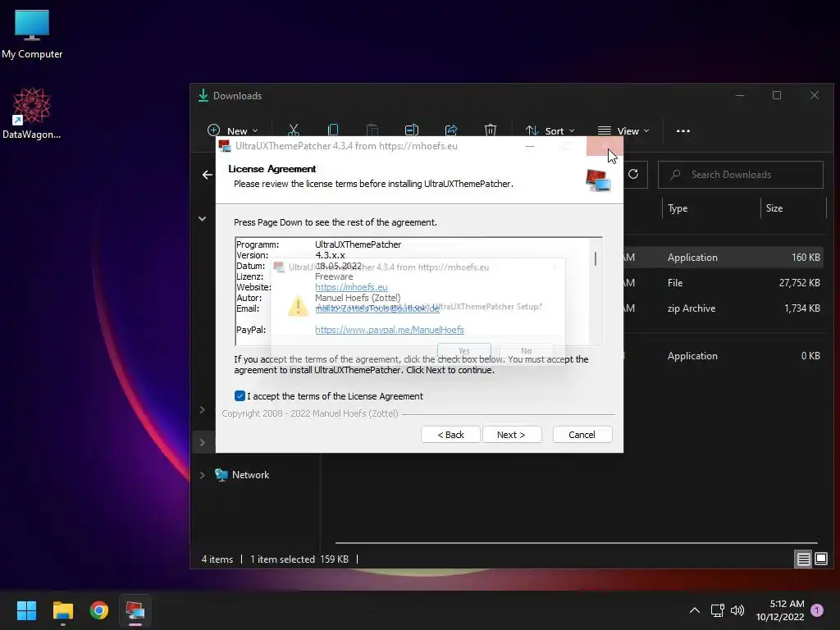Click the license agreement scrollbar thumb
This screenshot has width=840, height=630.
click(x=596, y=259)
